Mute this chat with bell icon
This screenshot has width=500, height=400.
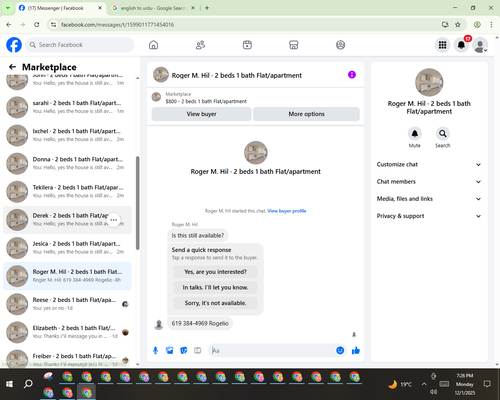(415, 134)
